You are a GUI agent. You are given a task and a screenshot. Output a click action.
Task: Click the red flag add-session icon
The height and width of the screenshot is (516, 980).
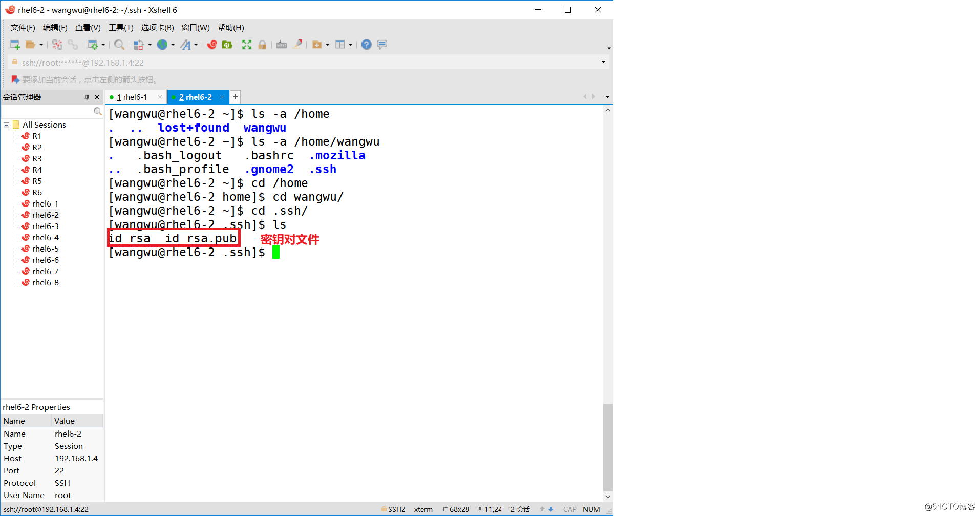point(15,79)
